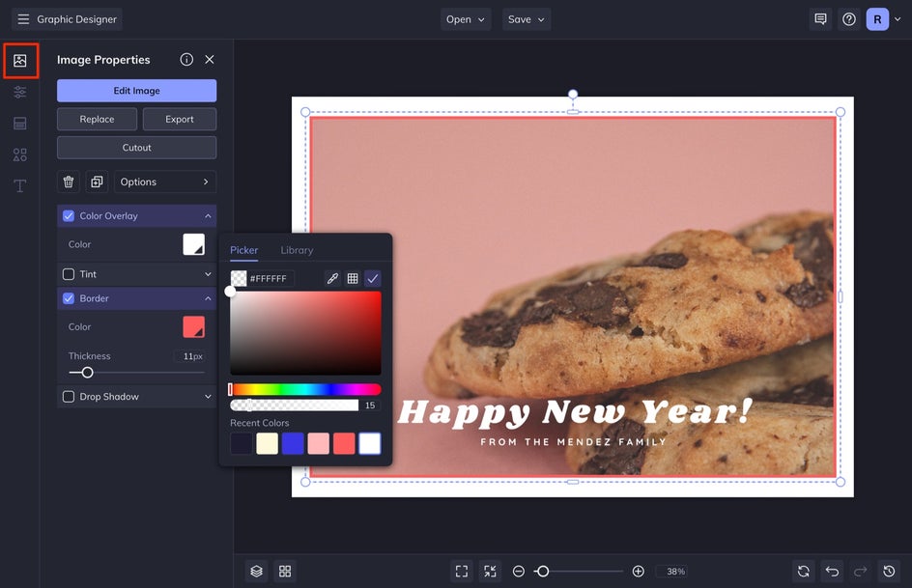Select the Text tool sidebar icon

coord(20,186)
